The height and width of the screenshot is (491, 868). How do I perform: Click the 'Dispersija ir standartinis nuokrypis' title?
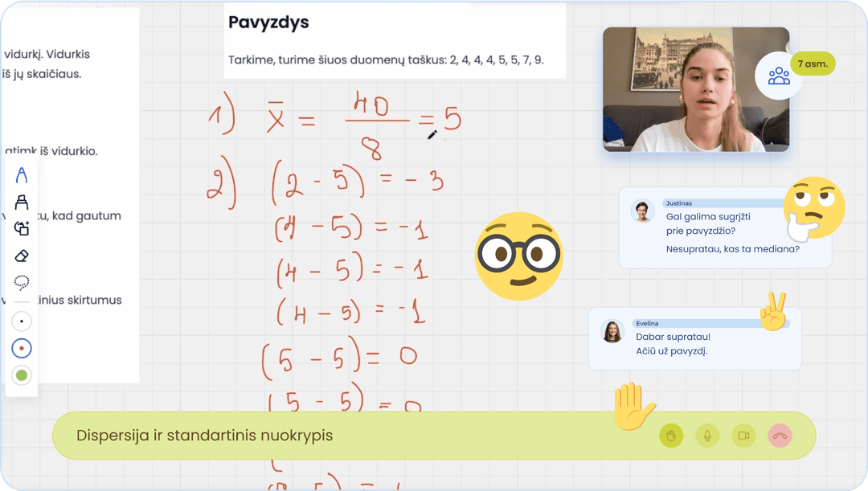204,435
